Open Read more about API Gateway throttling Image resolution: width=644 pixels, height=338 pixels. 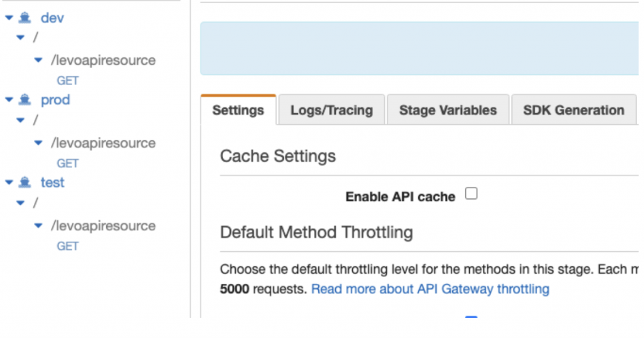(430, 289)
